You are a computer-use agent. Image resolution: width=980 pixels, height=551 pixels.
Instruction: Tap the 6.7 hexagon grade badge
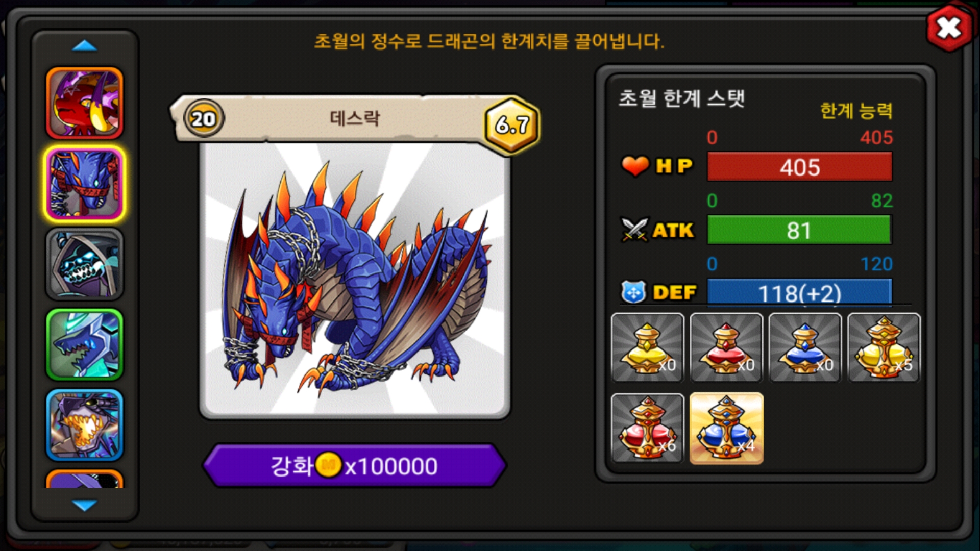(512, 124)
